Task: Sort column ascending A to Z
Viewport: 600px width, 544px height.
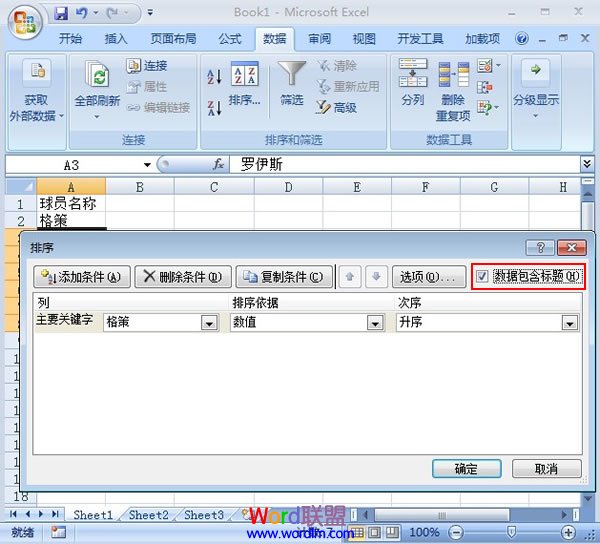Action: tap(215, 77)
